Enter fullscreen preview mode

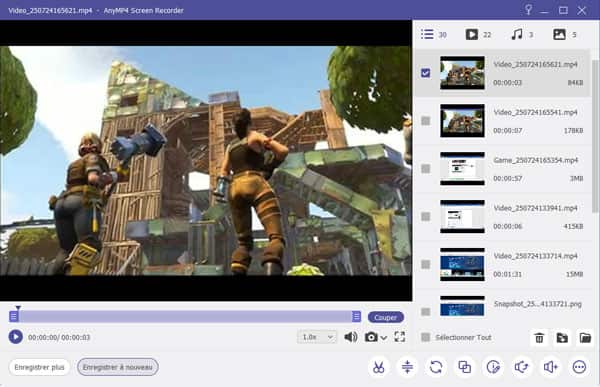400,337
